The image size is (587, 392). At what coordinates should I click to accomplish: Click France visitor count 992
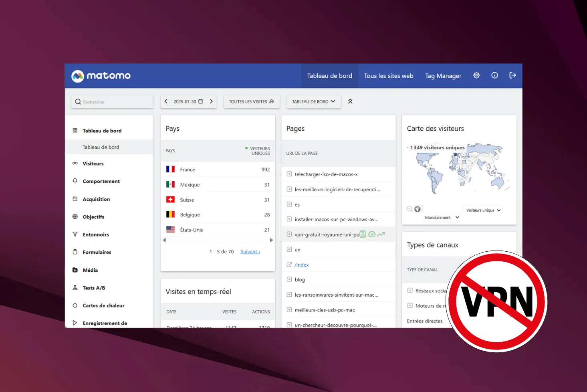pyautogui.click(x=266, y=170)
